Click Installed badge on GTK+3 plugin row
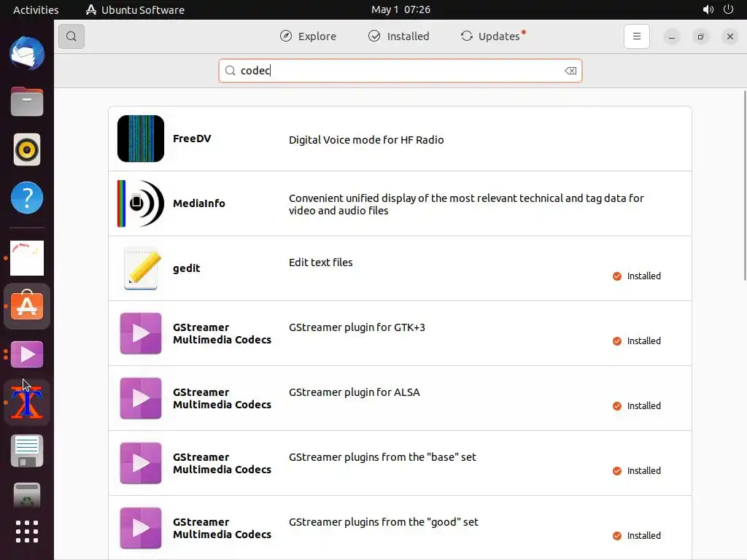Viewport: 747px width, 560px height. (x=636, y=341)
